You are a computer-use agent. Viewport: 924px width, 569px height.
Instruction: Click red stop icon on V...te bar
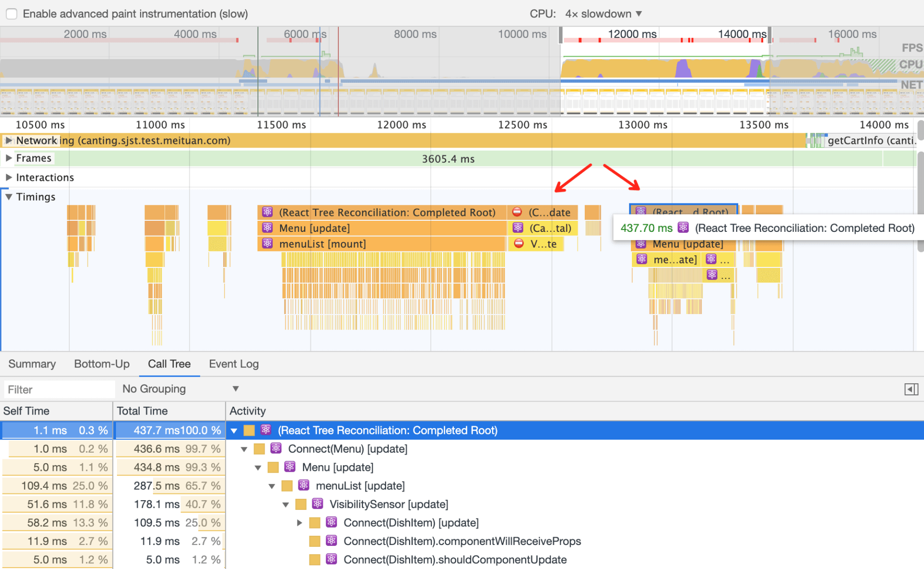coord(519,243)
